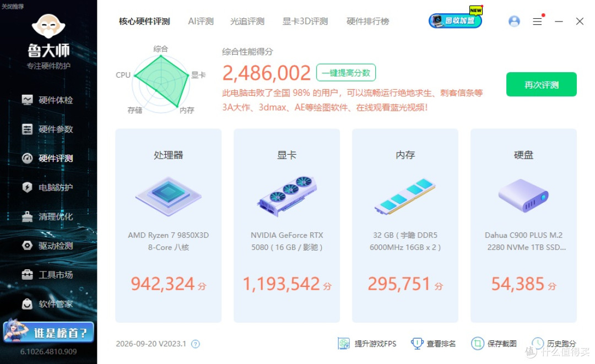Click the date version text 2026-09-20 V2023.1
Screen dimensions: 595x364
pos(151,344)
